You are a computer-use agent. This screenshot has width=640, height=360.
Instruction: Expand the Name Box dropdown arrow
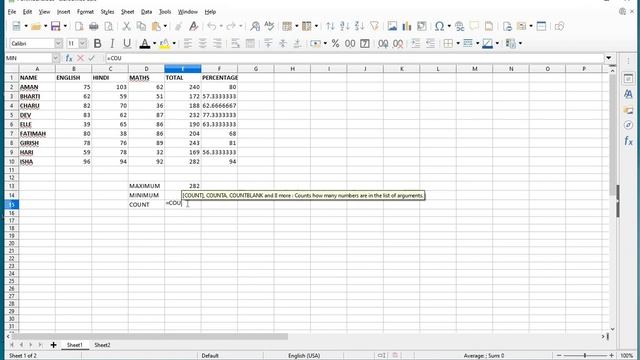(56, 58)
